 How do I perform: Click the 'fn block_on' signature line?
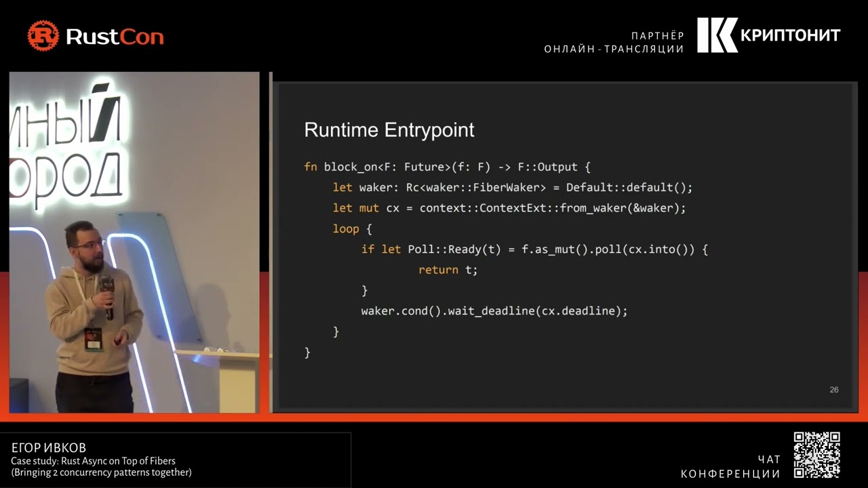tap(448, 167)
